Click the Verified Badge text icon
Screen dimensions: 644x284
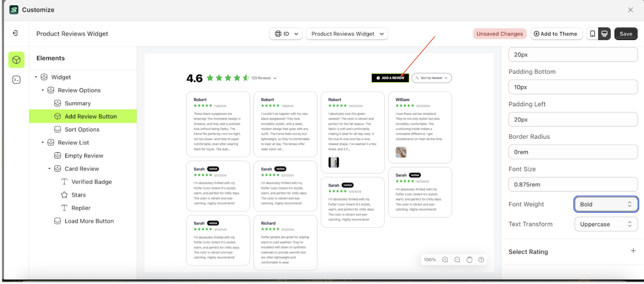tap(64, 182)
